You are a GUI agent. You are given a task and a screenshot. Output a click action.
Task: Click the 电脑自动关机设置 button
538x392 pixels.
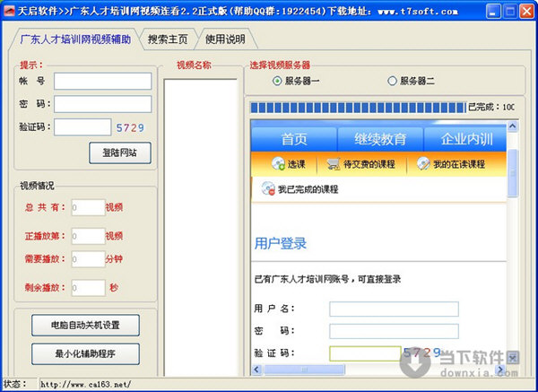pyautogui.click(x=86, y=324)
